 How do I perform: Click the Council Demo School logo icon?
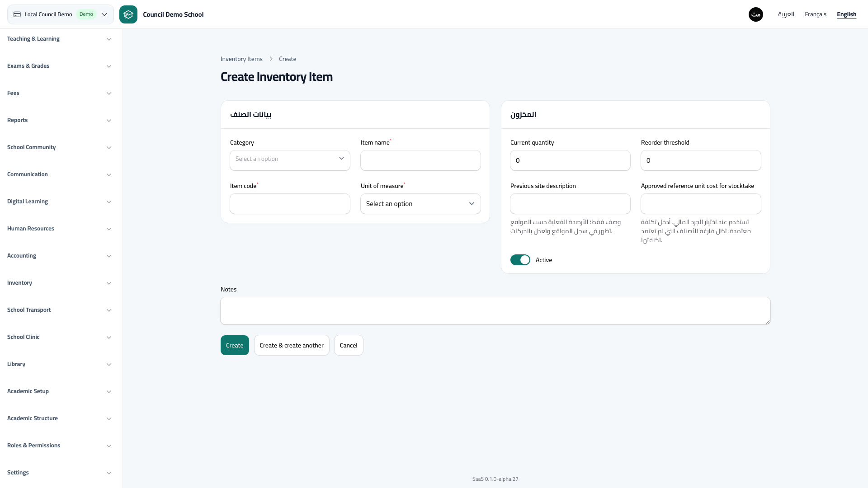tap(128, 14)
